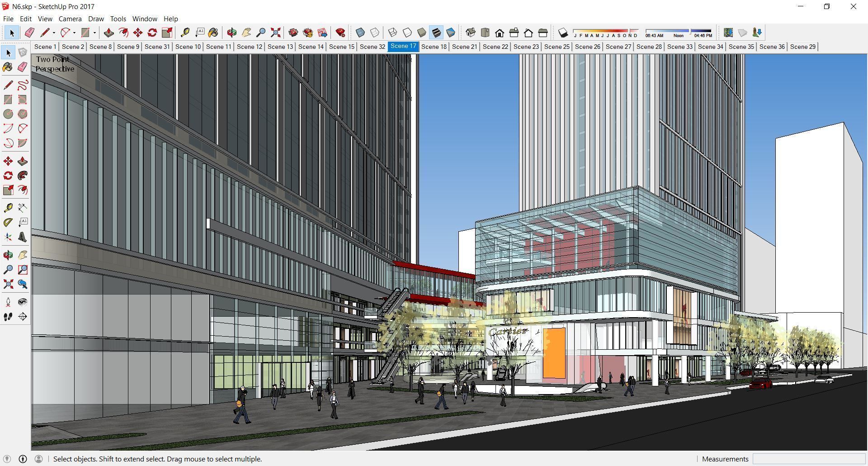The height and width of the screenshot is (466, 868).
Task: Open Scene 25 tab
Action: pyautogui.click(x=557, y=47)
